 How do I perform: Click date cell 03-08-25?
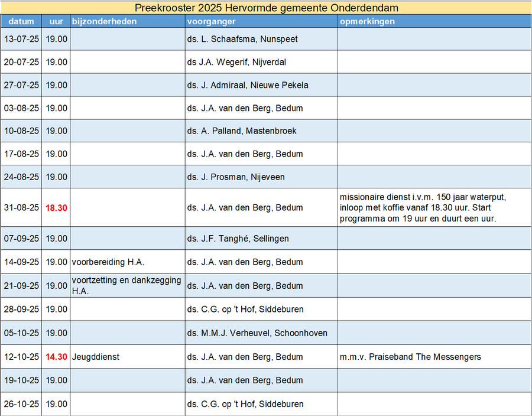point(21,108)
